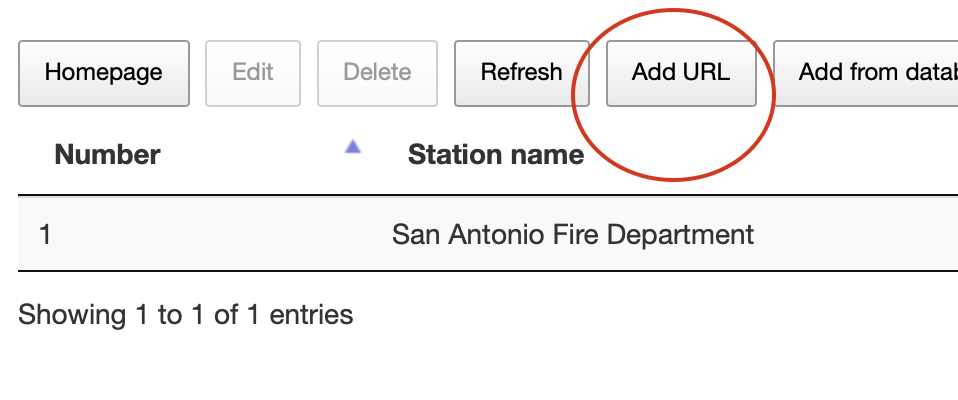Sort table by Number column header
This screenshot has width=958, height=400.
(108, 155)
